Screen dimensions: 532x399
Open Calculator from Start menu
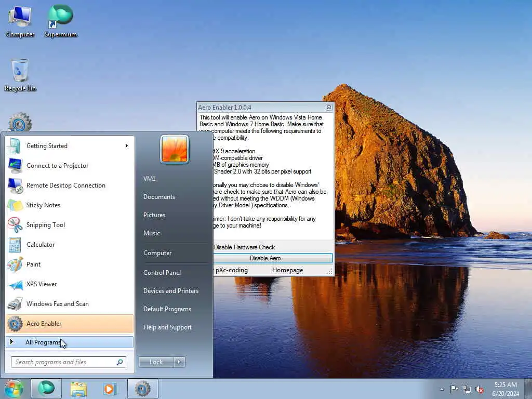click(70, 244)
